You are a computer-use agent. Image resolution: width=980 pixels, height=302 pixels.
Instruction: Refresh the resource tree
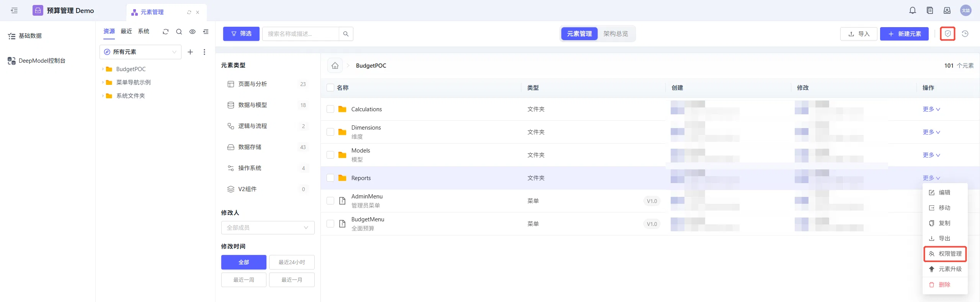165,32
